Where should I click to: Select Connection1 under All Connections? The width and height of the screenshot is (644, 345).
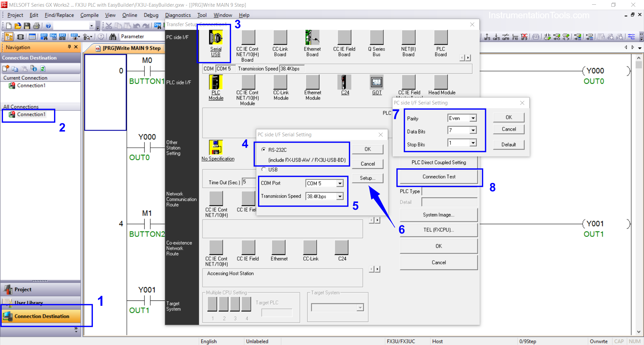[x=31, y=114]
